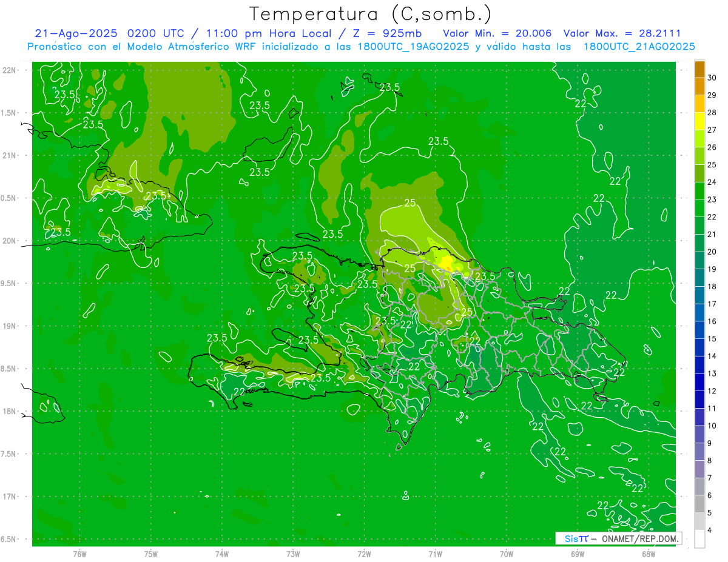The height and width of the screenshot is (562, 728).
Task: Click the '21' label on the color scale
Action: point(712,234)
